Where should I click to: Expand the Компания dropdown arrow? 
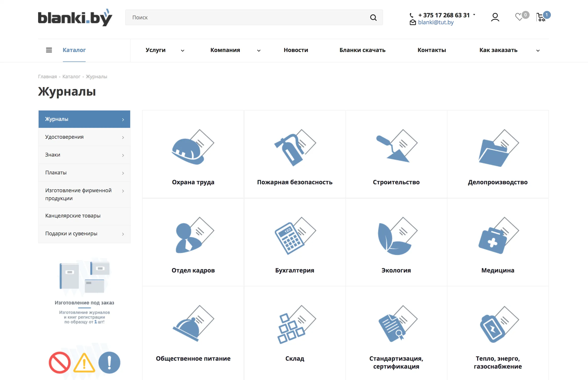259,51
